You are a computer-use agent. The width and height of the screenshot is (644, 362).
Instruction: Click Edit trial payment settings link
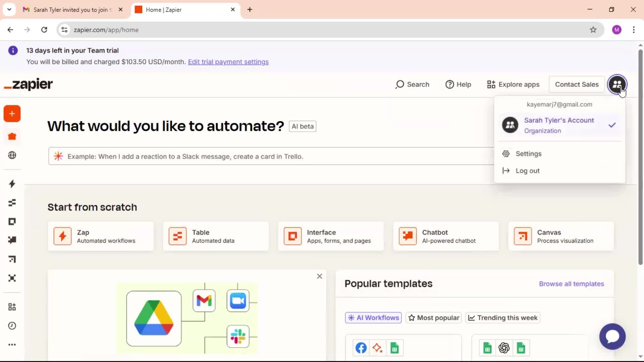pos(228,62)
